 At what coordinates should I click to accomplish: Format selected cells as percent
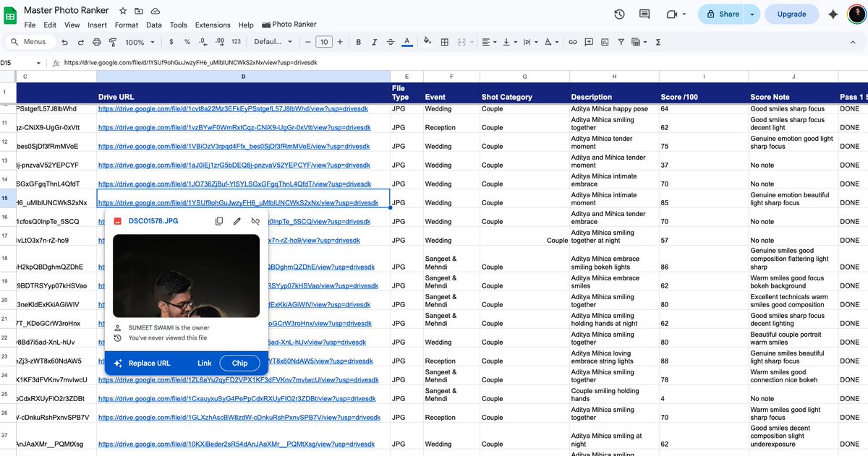[187, 42]
